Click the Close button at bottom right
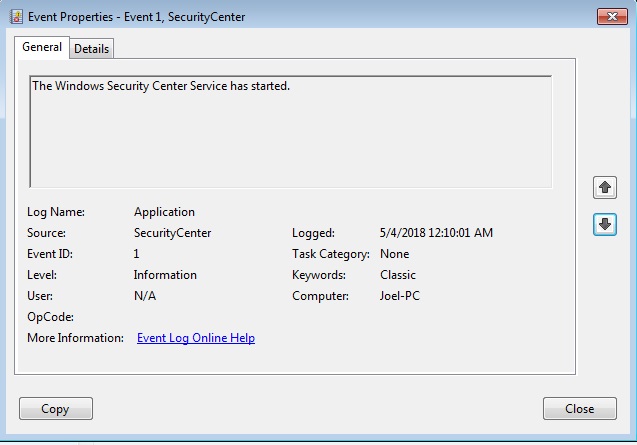This screenshot has height=445, width=637. click(x=579, y=408)
